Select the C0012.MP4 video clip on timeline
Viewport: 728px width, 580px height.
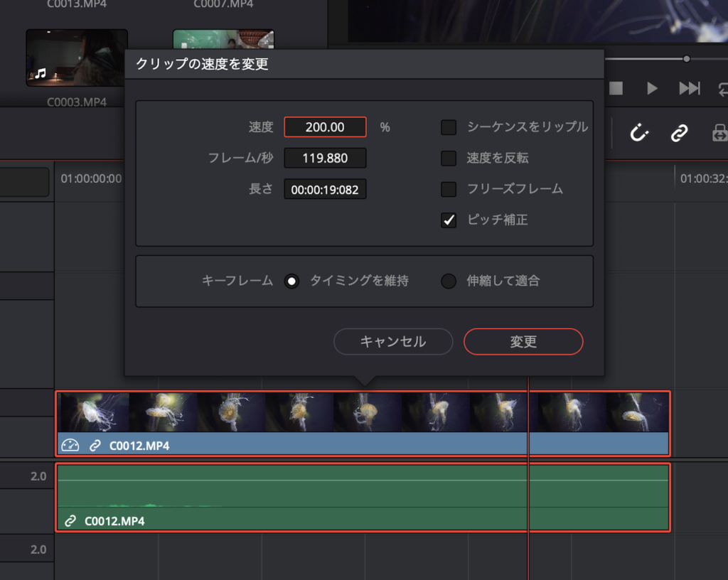coord(363,424)
